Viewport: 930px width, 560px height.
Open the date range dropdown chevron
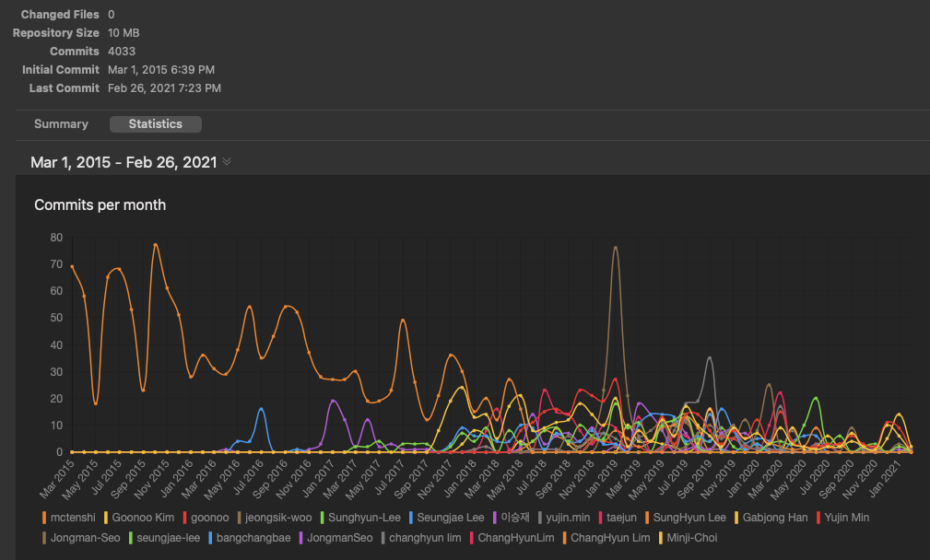227,162
